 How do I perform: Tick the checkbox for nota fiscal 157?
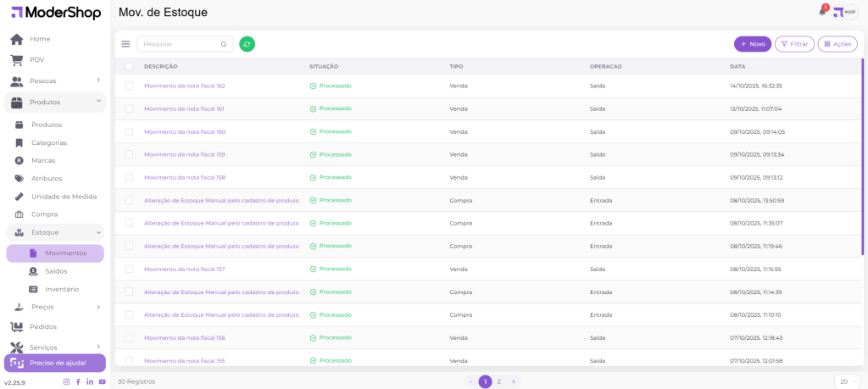coord(129,269)
